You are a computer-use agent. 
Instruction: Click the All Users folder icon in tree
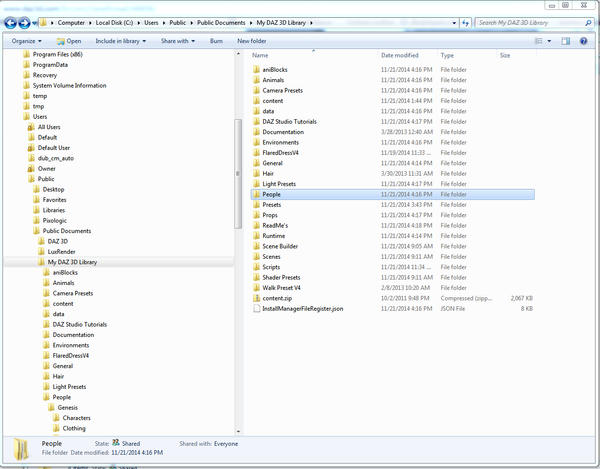click(31, 127)
